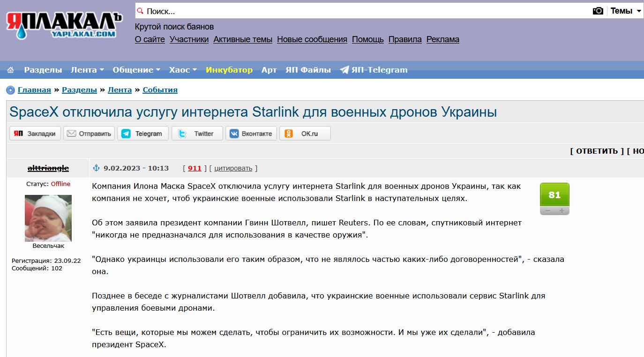Screen dimensions: 644x357
Task: Click the ЯПлакалъ site logo
Action: [64, 25]
